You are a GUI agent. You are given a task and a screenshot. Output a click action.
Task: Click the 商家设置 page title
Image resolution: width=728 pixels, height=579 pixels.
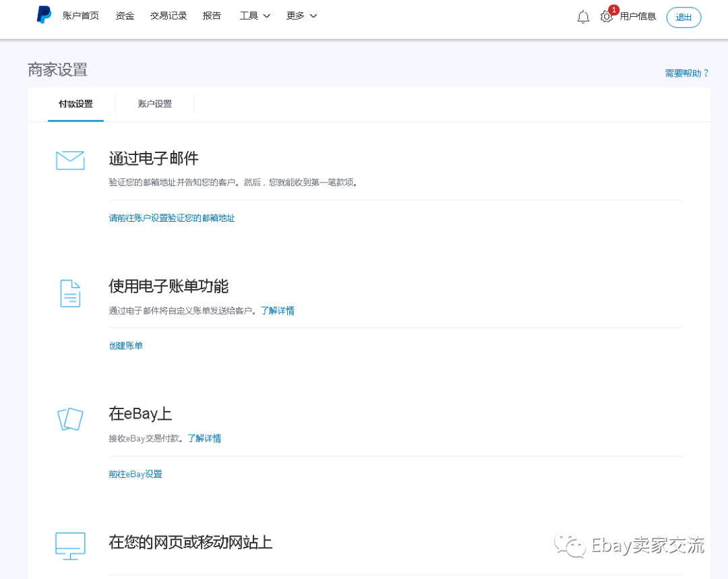[57, 69]
